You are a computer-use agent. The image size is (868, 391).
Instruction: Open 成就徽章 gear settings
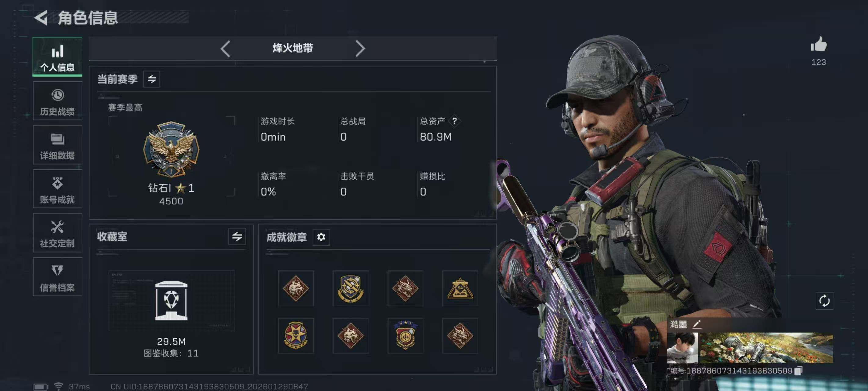click(x=321, y=237)
